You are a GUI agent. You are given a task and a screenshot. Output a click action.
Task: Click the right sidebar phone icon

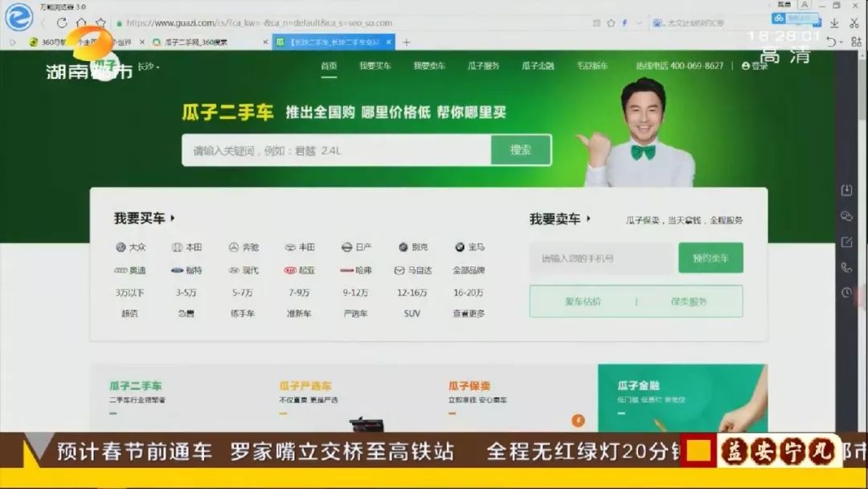pos(846,268)
